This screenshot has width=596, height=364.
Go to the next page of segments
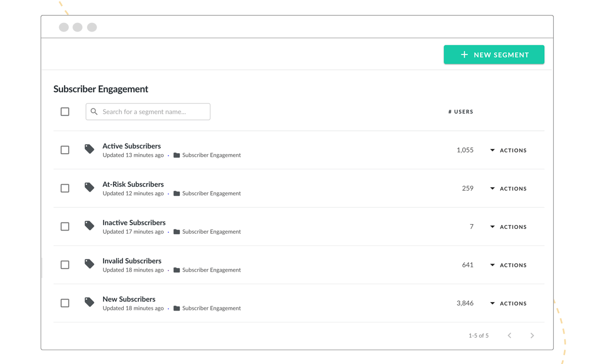click(532, 336)
